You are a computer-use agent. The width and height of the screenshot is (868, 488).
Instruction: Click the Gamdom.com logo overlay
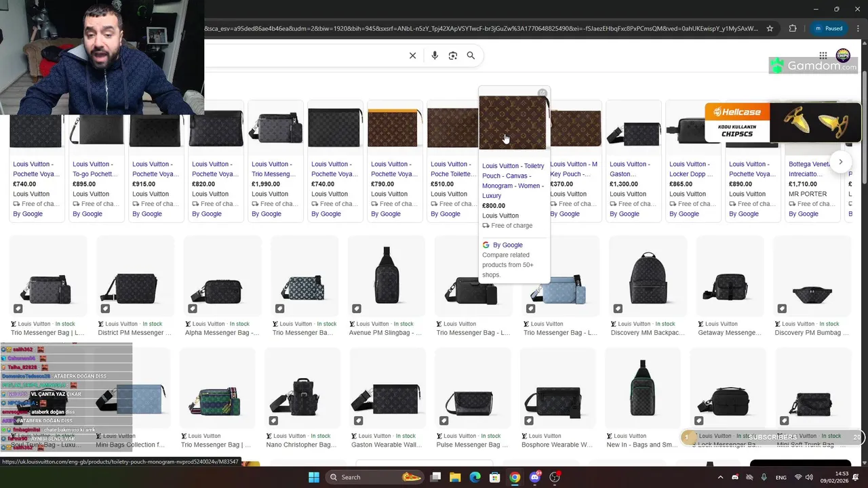pos(813,66)
